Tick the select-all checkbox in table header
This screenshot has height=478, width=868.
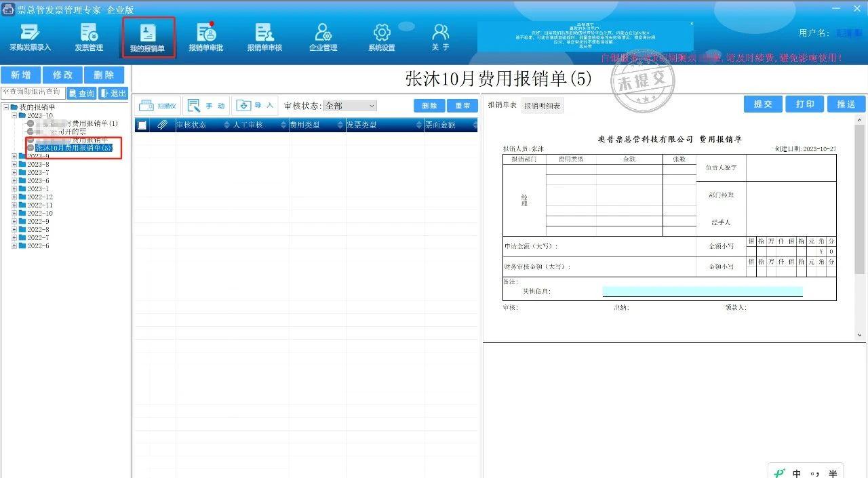pos(142,125)
